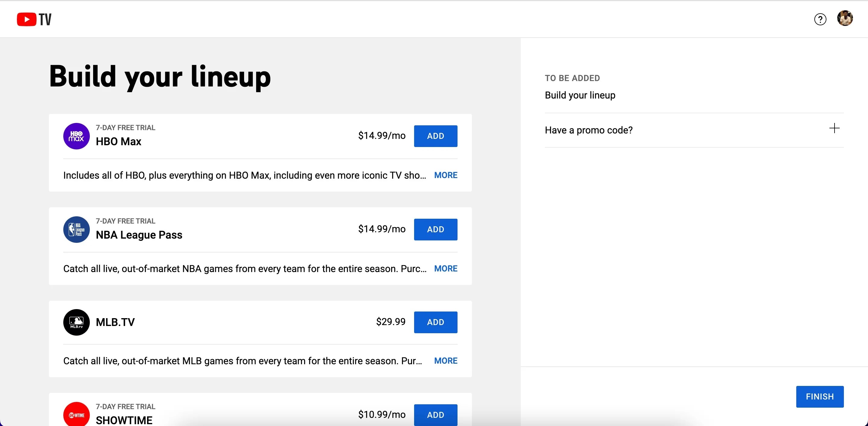Show more details for MLB.TV description

tap(446, 361)
